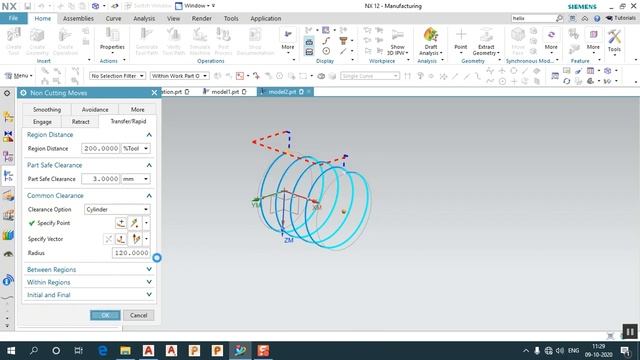Open Specify Vector options dropdown arrow
The height and width of the screenshot is (360, 640).
point(146,239)
